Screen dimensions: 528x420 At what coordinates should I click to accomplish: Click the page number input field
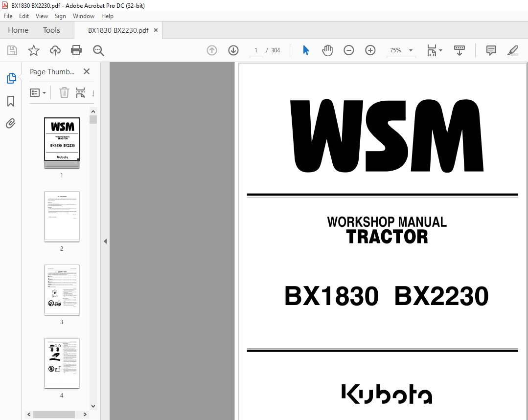click(256, 50)
